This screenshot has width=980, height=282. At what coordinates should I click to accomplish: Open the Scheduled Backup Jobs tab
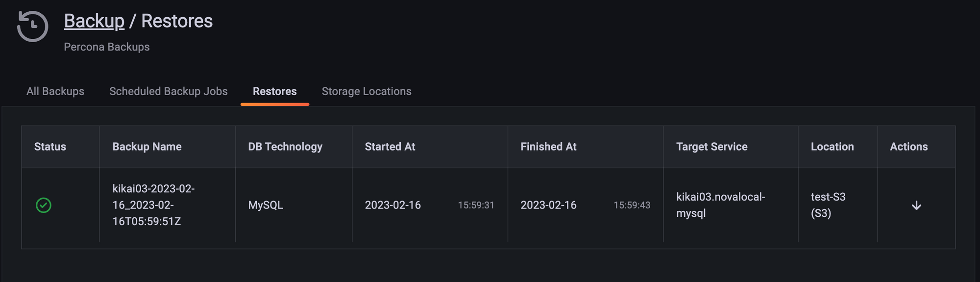pyautogui.click(x=169, y=91)
